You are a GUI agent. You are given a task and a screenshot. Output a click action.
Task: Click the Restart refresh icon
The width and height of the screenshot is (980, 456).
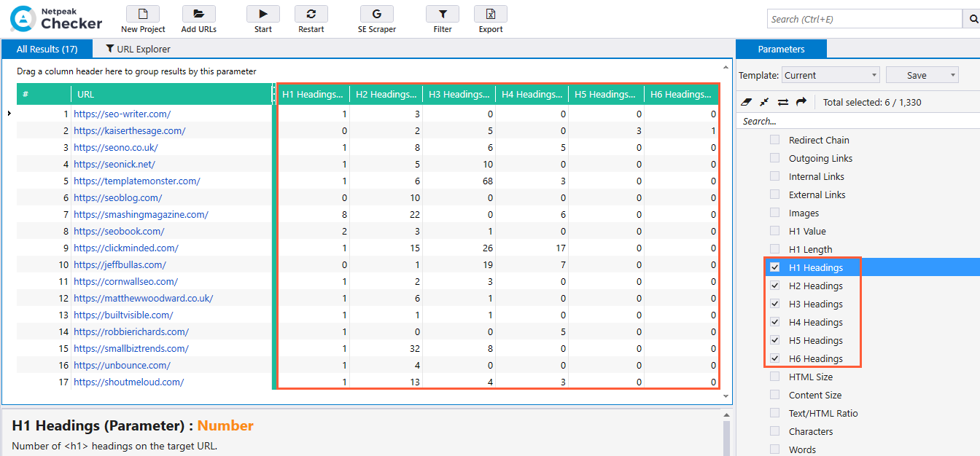(x=311, y=14)
